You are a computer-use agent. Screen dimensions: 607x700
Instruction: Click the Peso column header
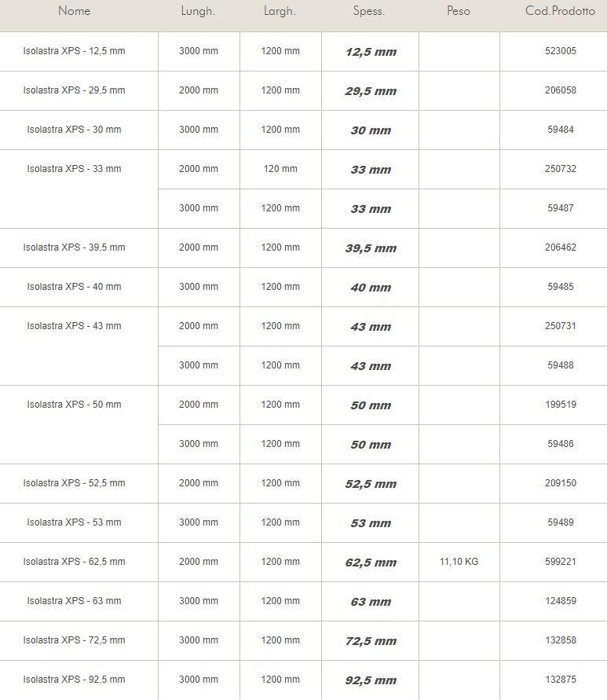459,11
